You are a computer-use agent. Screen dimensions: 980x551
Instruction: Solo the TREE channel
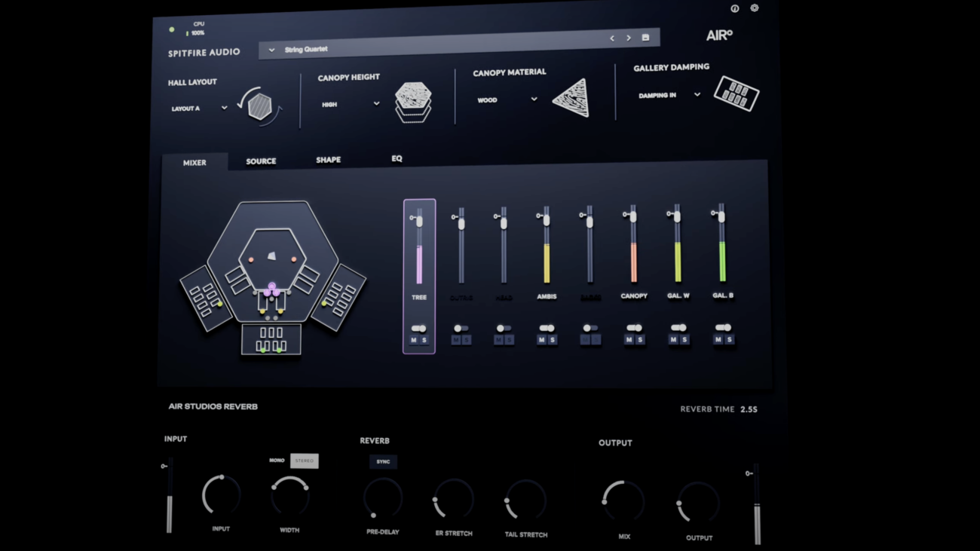(424, 341)
